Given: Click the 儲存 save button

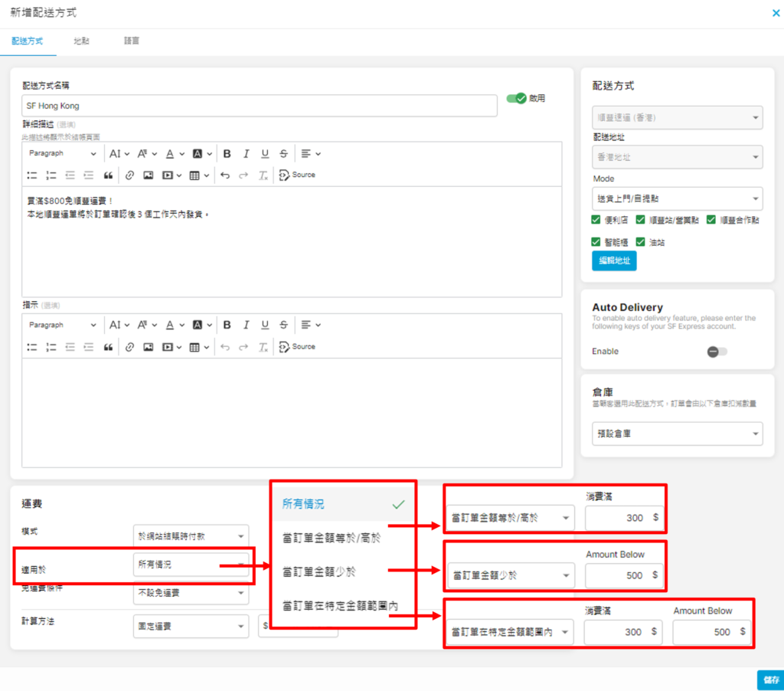Looking at the screenshot, I should point(770,680).
